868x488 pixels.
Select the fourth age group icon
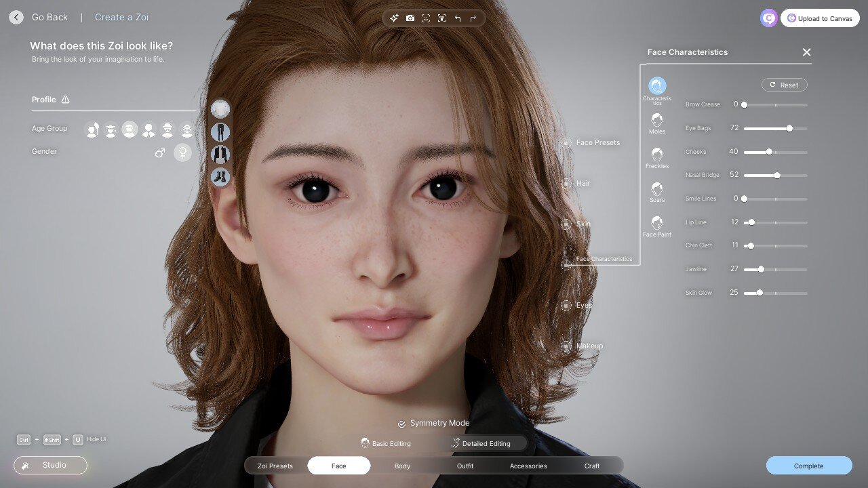point(148,129)
